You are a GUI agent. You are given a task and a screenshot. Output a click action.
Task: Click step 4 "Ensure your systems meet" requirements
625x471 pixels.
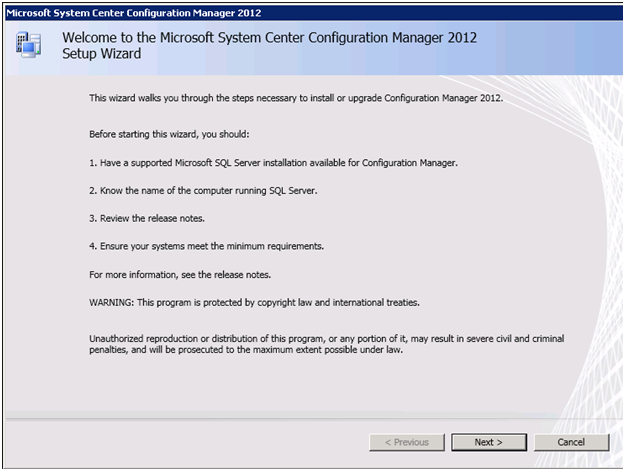pos(206,246)
